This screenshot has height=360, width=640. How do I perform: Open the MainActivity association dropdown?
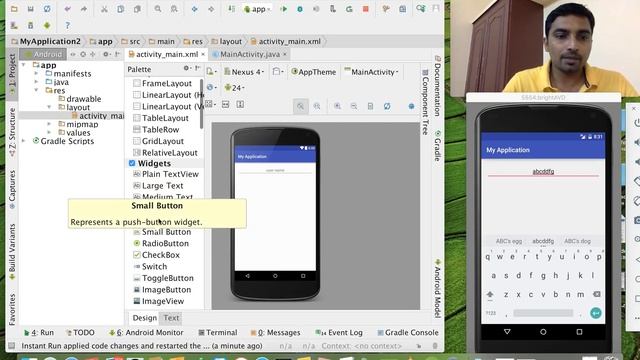tap(371, 72)
